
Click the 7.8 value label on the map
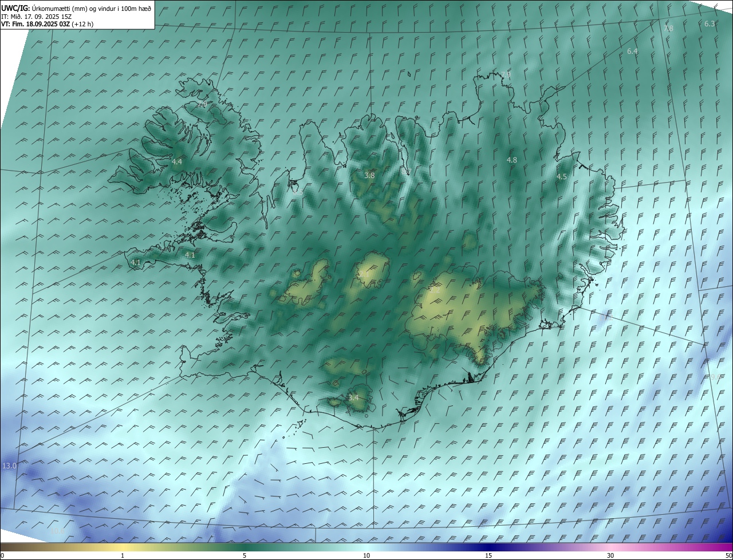click(668, 28)
